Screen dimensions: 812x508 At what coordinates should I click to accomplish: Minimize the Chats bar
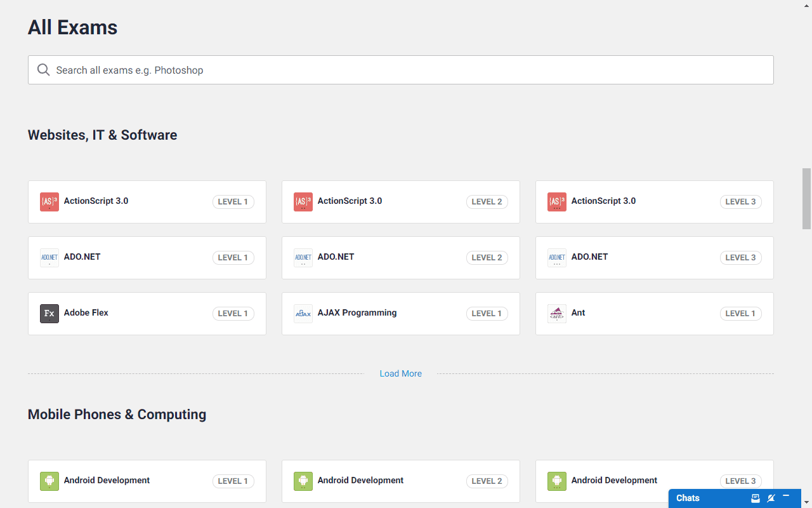(786, 495)
